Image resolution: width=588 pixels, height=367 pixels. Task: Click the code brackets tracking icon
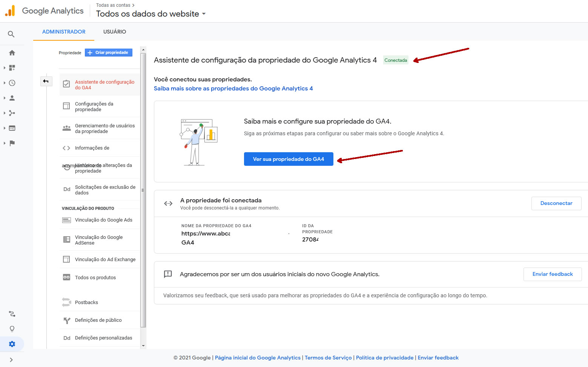66,148
